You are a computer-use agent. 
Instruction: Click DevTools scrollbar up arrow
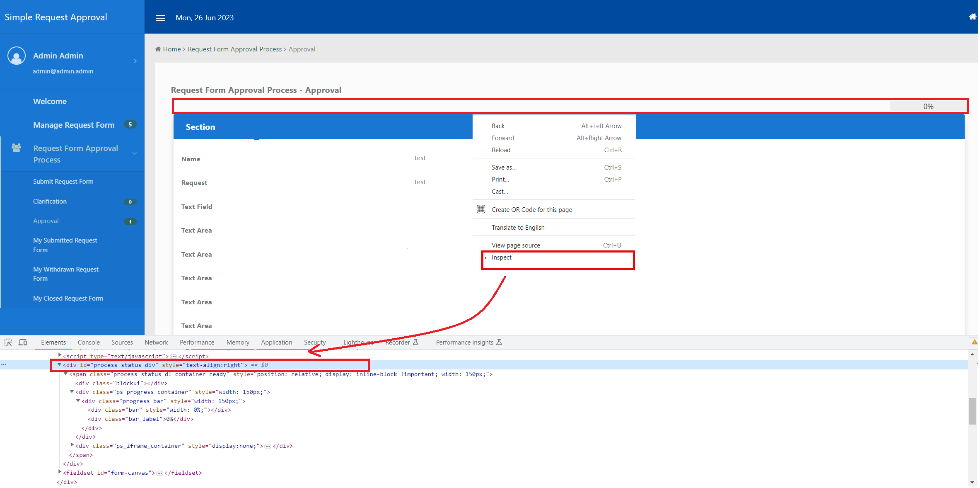972,354
